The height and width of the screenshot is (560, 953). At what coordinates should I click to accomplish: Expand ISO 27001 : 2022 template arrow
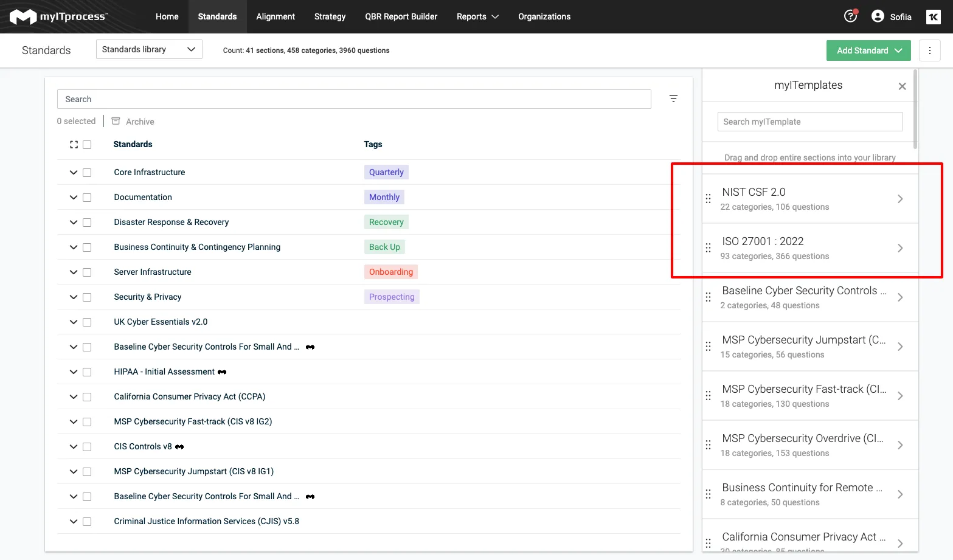(900, 248)
